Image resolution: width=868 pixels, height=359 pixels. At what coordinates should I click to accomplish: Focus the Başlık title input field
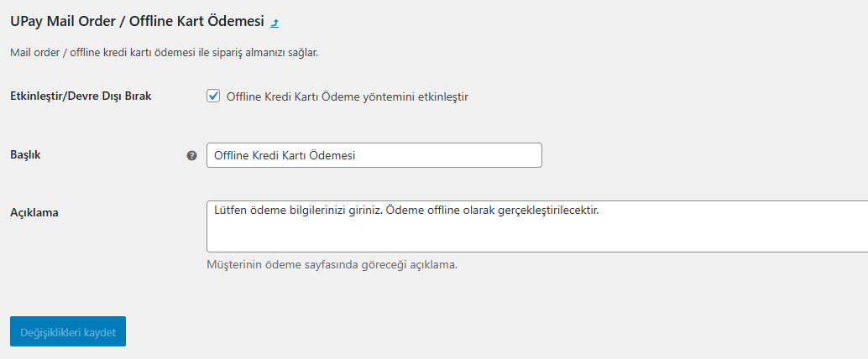pyautogui.click(x=374, y=155)
